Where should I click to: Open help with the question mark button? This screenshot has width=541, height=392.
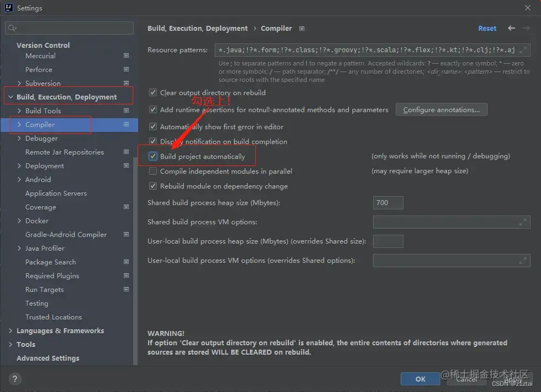click(x=15, y=379)
